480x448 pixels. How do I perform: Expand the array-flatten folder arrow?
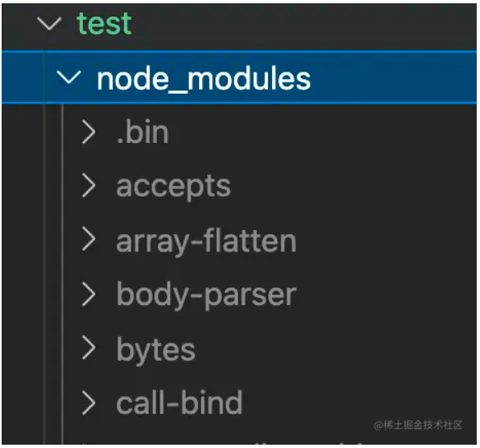coord(89,239)
